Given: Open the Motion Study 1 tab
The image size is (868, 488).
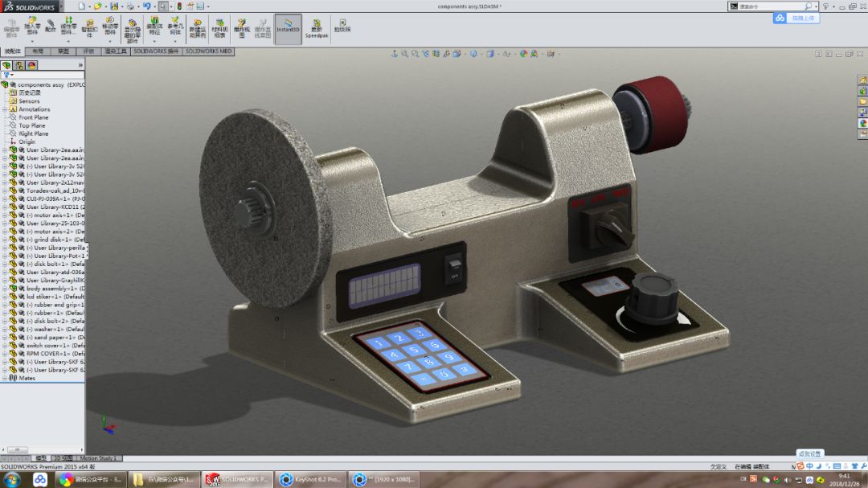Looking at the screenshot, I should [x=99, y=458].
